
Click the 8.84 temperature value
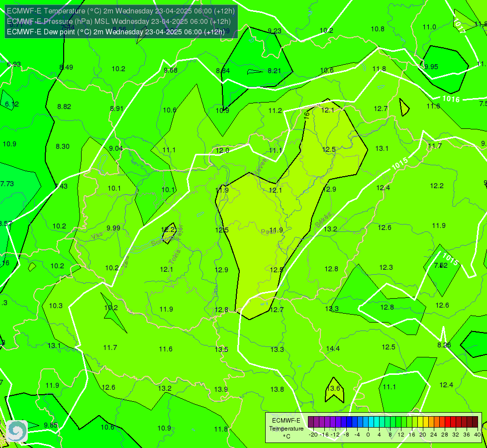click(x=223, y=71)
